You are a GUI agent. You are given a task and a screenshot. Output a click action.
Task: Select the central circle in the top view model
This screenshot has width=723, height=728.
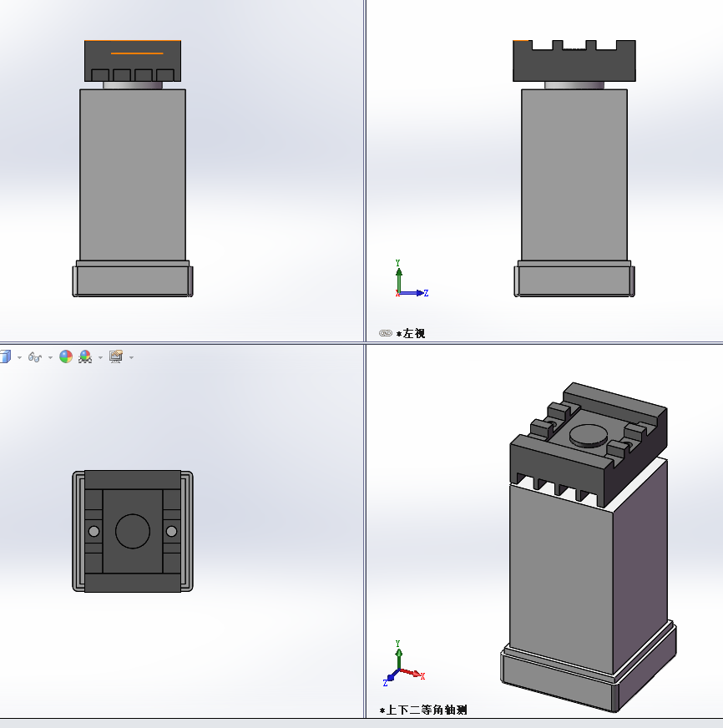click(133, 531)
